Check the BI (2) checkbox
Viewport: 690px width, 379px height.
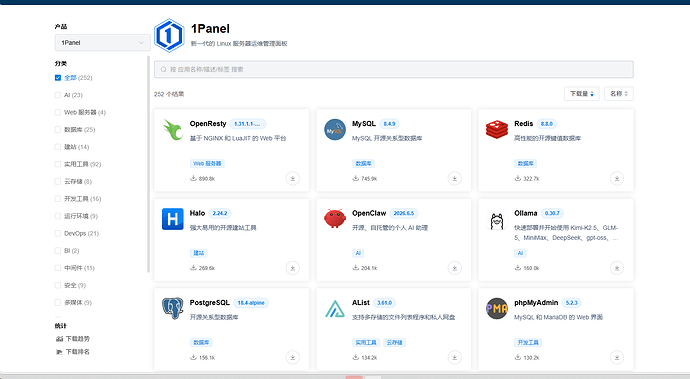58,250
